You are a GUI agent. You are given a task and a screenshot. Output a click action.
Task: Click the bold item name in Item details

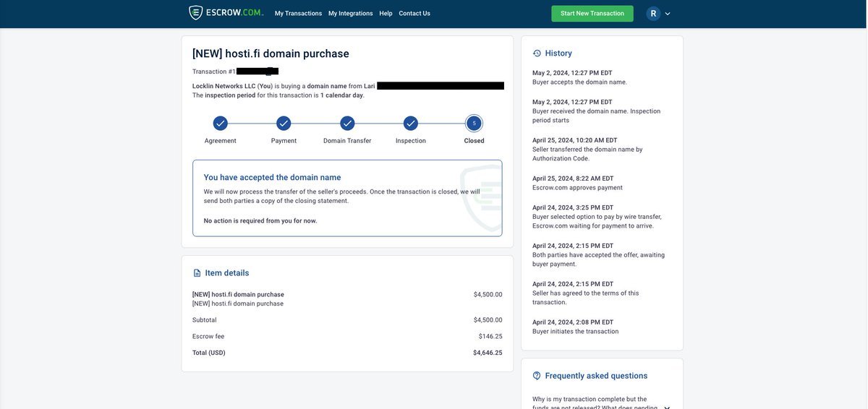[x=238, y=295]
